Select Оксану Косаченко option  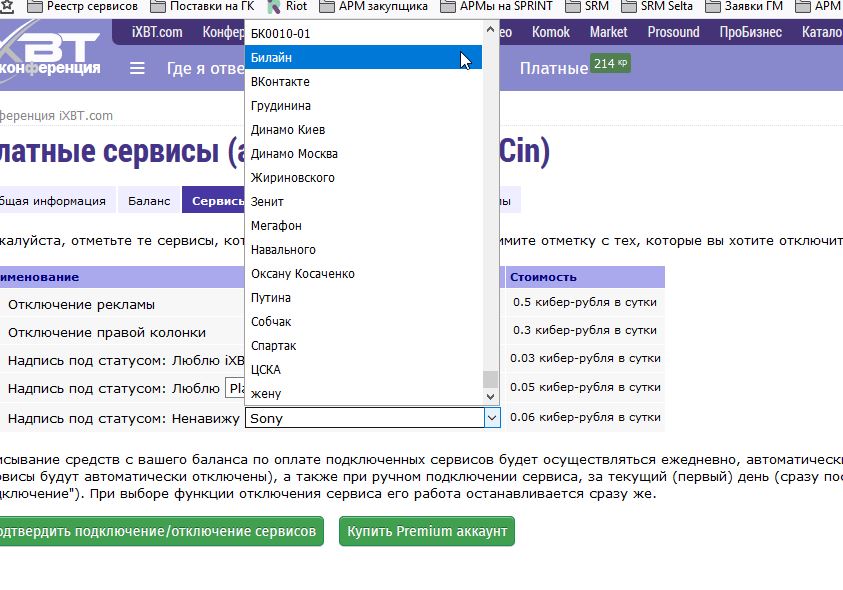(x=363, y=274)
